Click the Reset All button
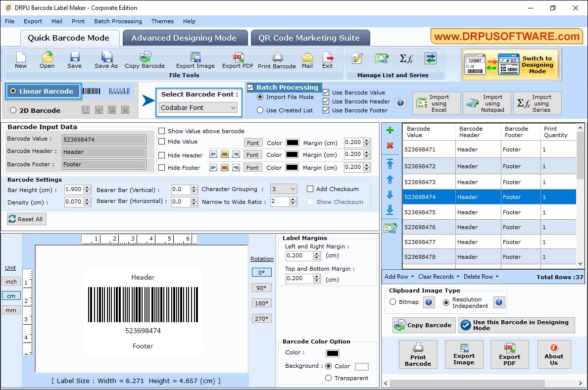This screenshot has width=588, height=390. [26, 219]
